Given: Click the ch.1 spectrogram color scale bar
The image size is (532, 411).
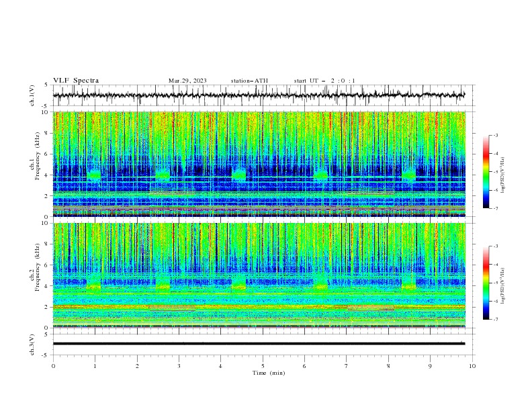Looking at the screenshot, I should pyautogui.click(x=486, y=172).
